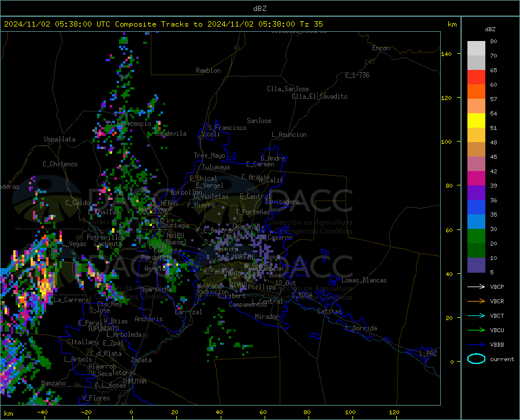Click the 'VBBB' legend label
This screenshot has height=420, width=520.
pos(497,345)
